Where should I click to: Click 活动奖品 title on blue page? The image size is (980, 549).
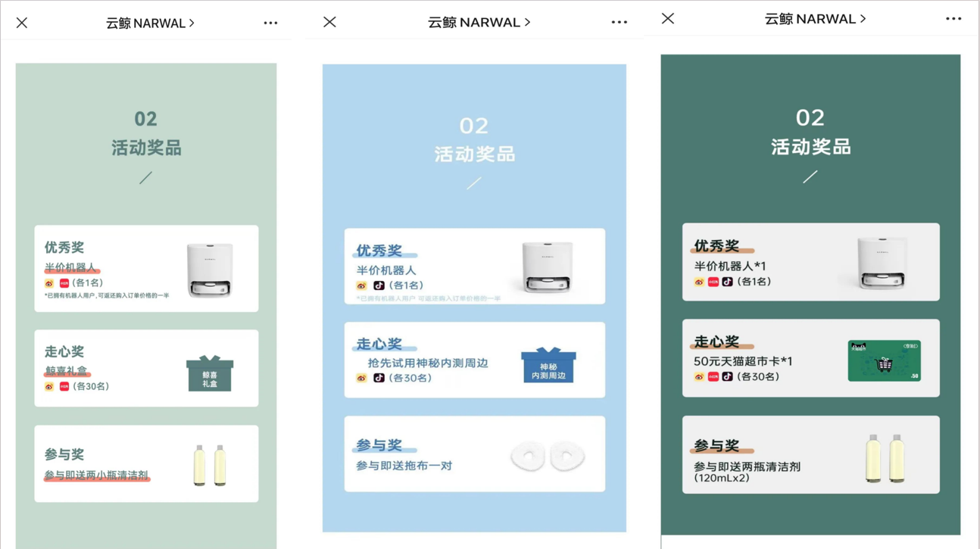(x=475, y=154)
